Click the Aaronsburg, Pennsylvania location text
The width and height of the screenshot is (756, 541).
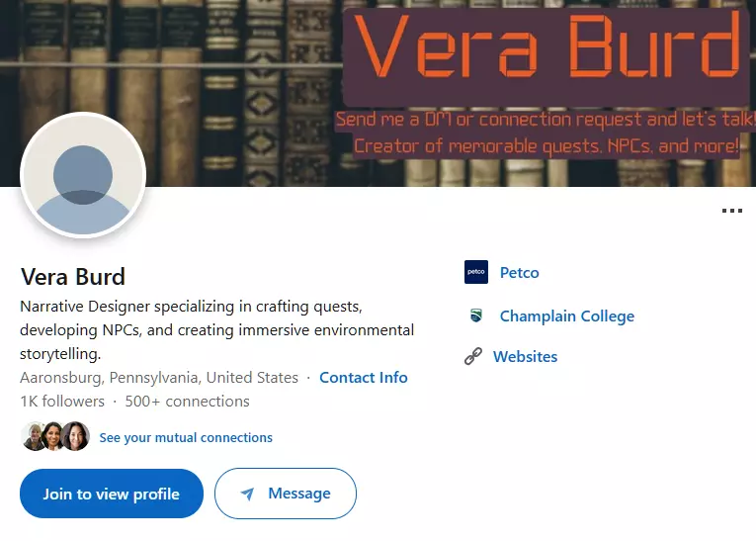click(159, 378)
